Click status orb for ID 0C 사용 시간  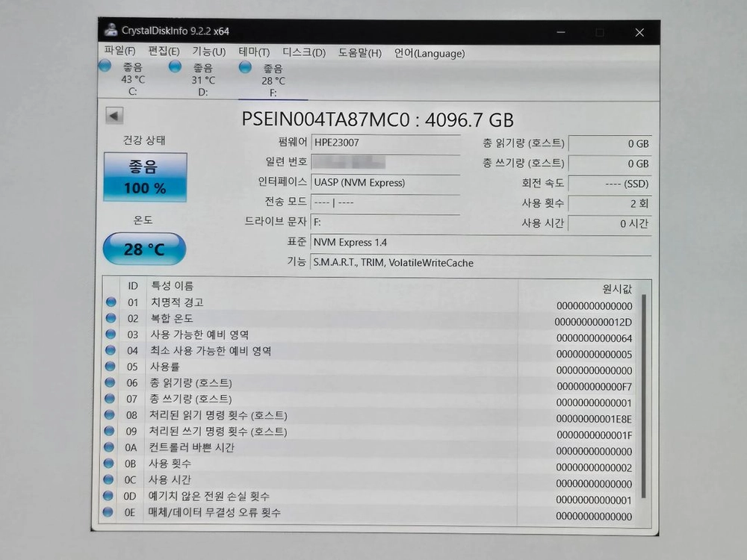(x=108, y=479)
